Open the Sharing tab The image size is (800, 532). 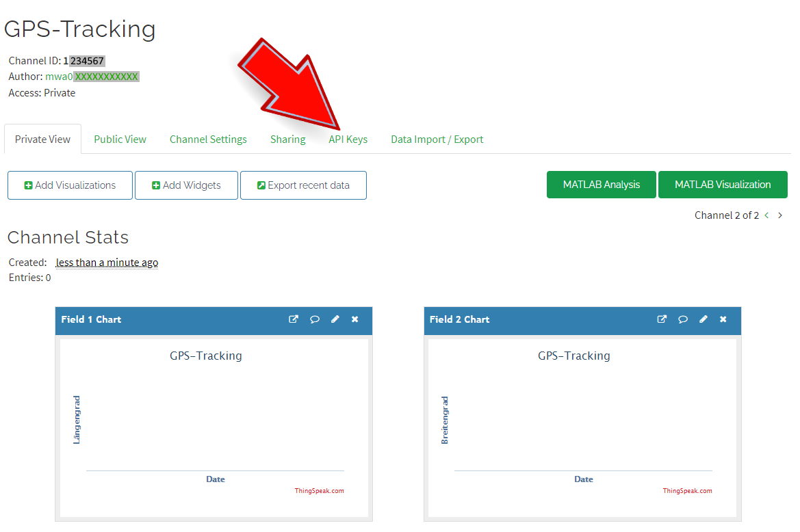pos(287,139)
